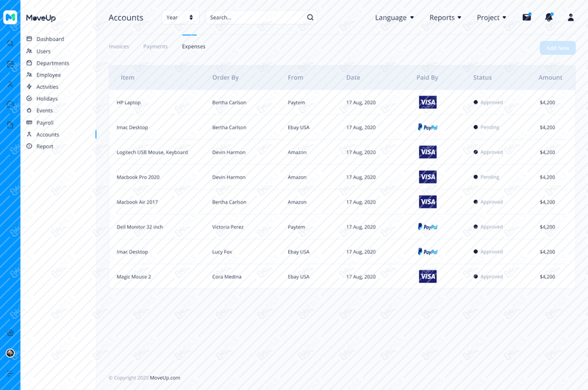
Task: Click the Departments icon in sidebar
Action: (29, 63)
